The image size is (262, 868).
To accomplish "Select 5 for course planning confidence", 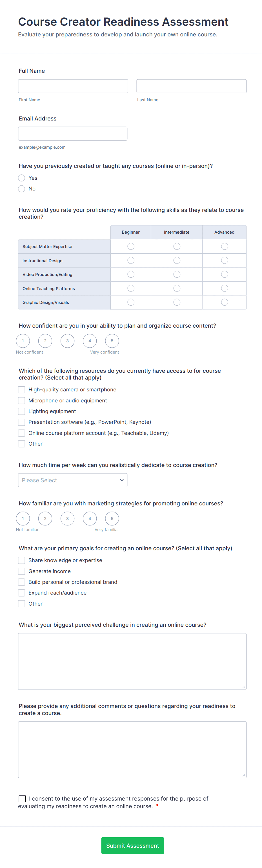I will [112, 341].
